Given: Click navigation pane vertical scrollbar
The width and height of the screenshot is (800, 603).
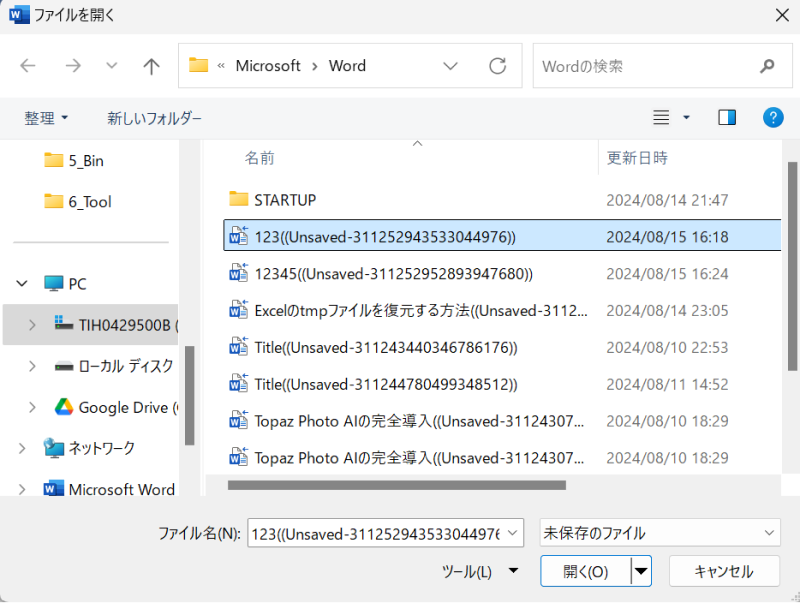Looking at the screenshot, I should coord(189,395).
